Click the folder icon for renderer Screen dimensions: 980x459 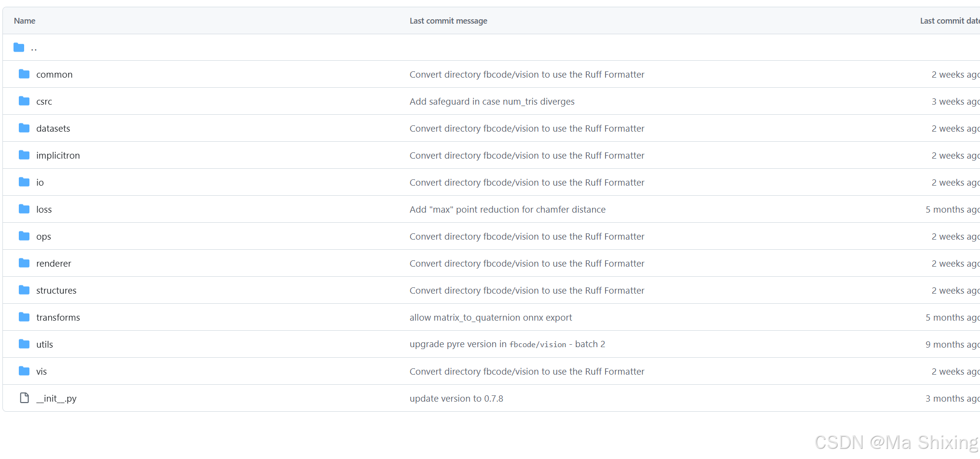point(24,263)
